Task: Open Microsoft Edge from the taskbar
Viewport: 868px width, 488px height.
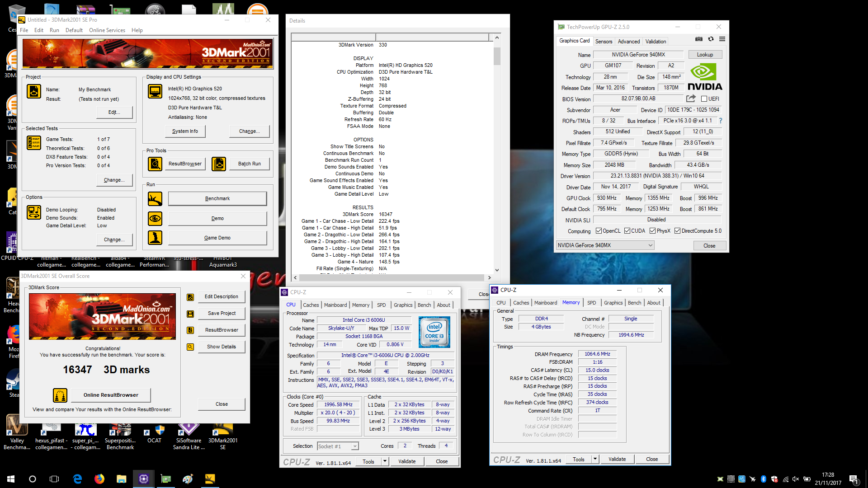Action: tap(77, 479)
